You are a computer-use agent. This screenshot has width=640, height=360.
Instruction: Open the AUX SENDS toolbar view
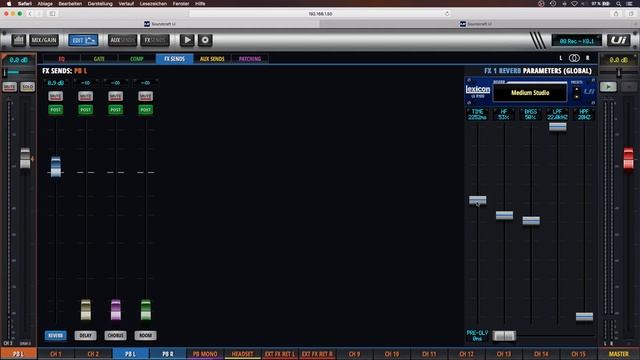click(x=122, y=40)
